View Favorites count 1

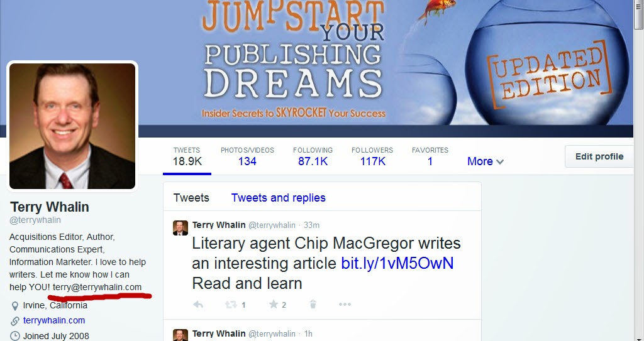point(430,156)
